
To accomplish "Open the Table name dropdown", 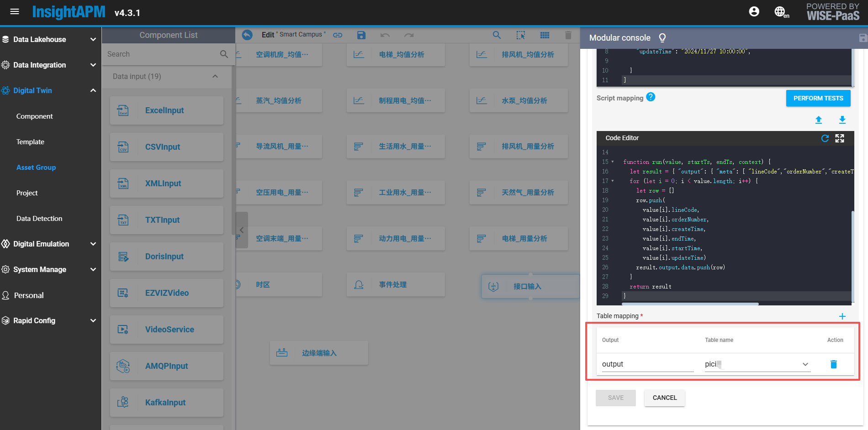I will (805, 364).
